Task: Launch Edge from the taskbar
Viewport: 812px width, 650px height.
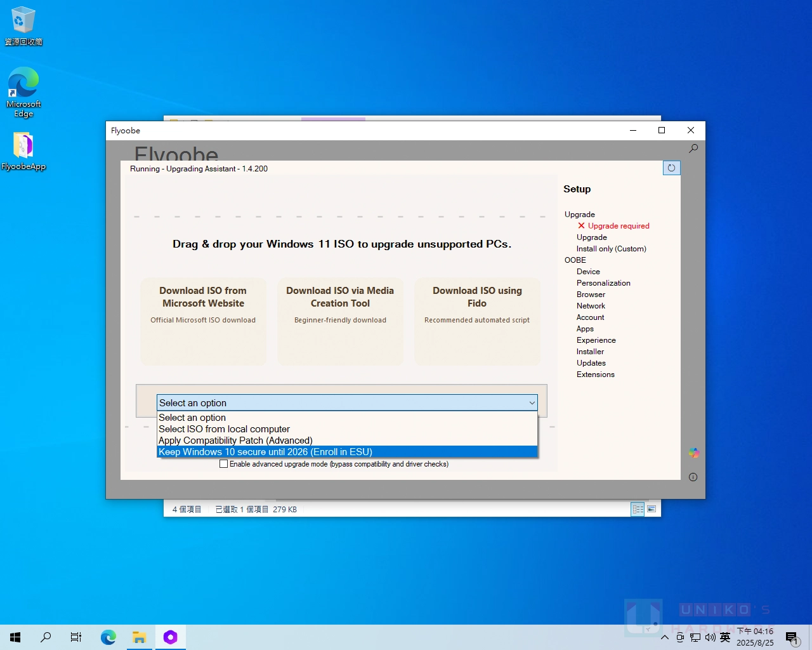Action: tap(108, 637)
